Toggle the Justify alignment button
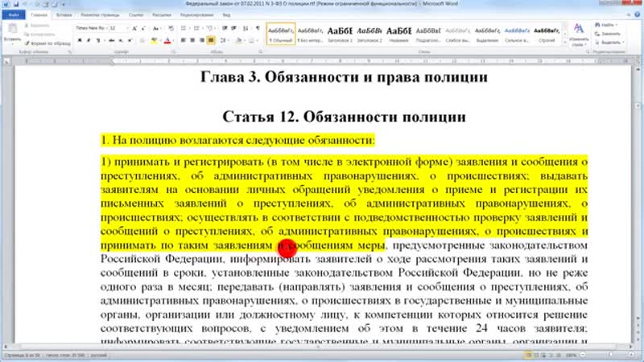Screen dimensions: 644x362 click(x=211, y=40)
